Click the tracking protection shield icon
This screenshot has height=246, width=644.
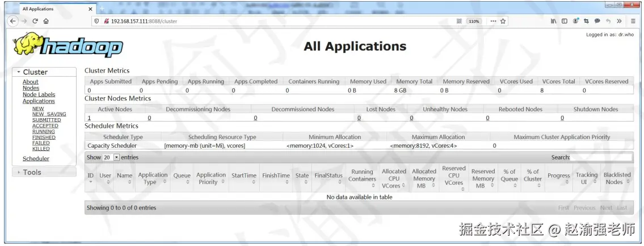point(97,21)
